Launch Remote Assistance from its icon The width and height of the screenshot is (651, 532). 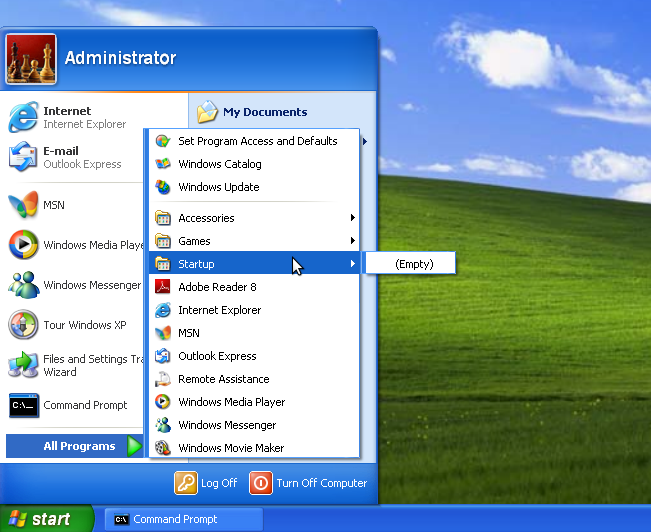pos(163,379)
